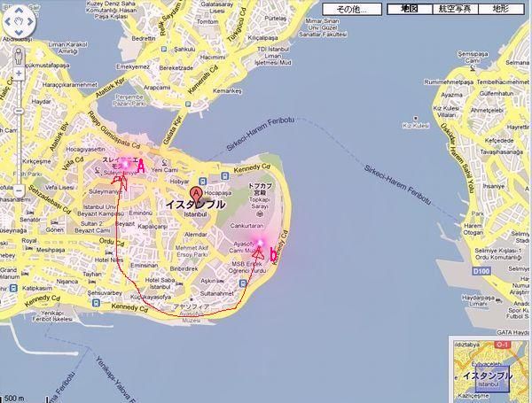Click the transit icon below MSB Erkek Öğrenci Yurdu

243,283
